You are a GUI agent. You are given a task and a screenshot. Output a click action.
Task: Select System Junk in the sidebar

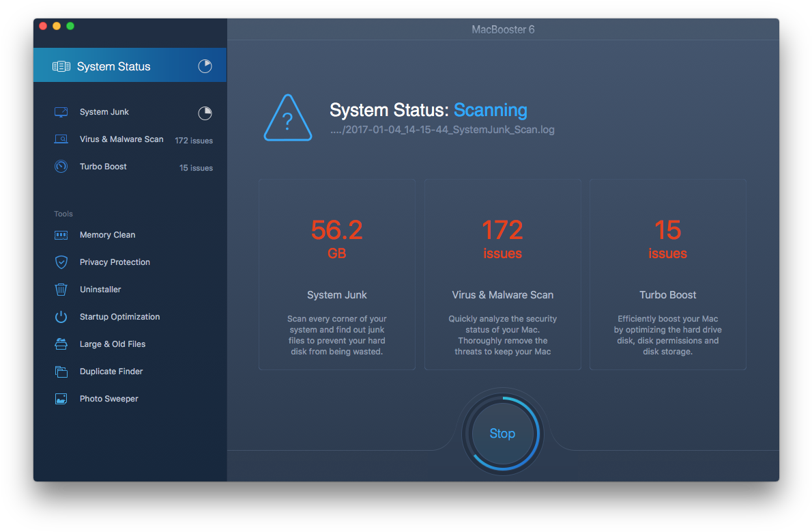click(x=130, y=112)
